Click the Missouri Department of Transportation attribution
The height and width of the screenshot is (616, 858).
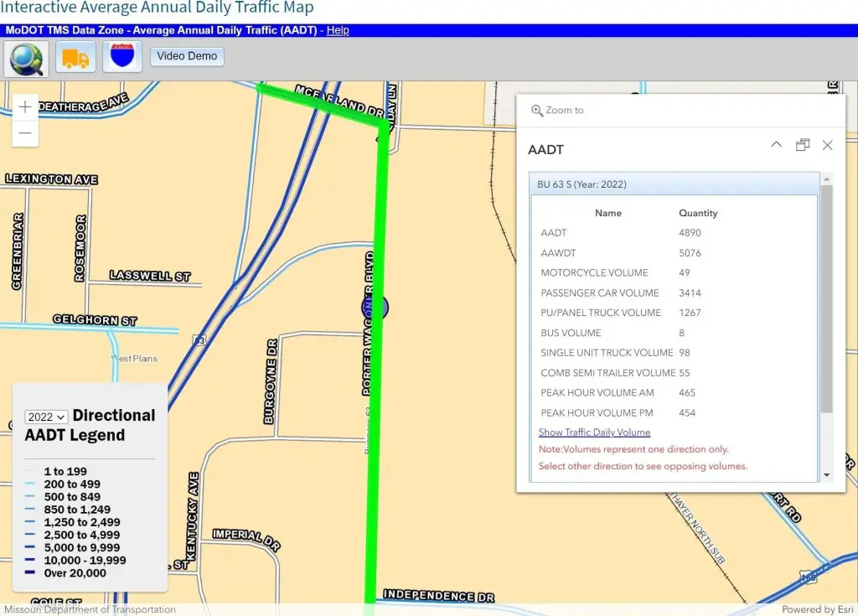[90, 609]
